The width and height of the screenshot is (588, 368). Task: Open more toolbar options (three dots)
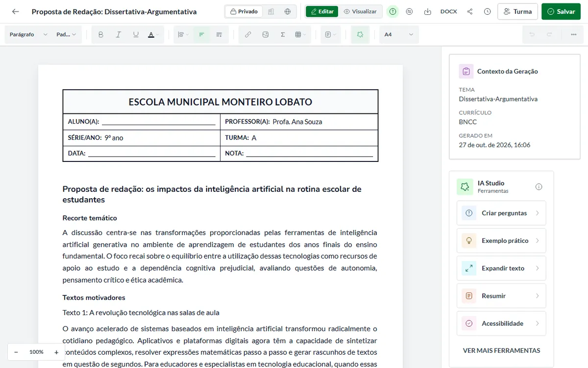(573, 35)
